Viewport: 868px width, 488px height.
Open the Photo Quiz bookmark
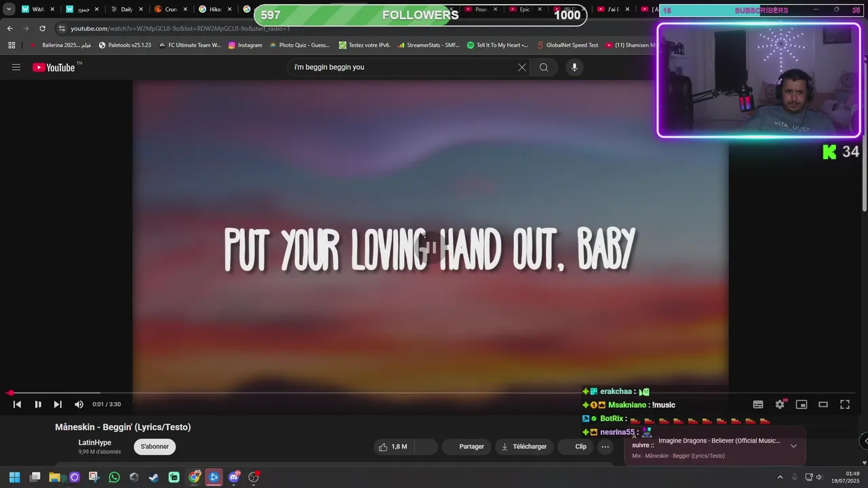[299, 45]
